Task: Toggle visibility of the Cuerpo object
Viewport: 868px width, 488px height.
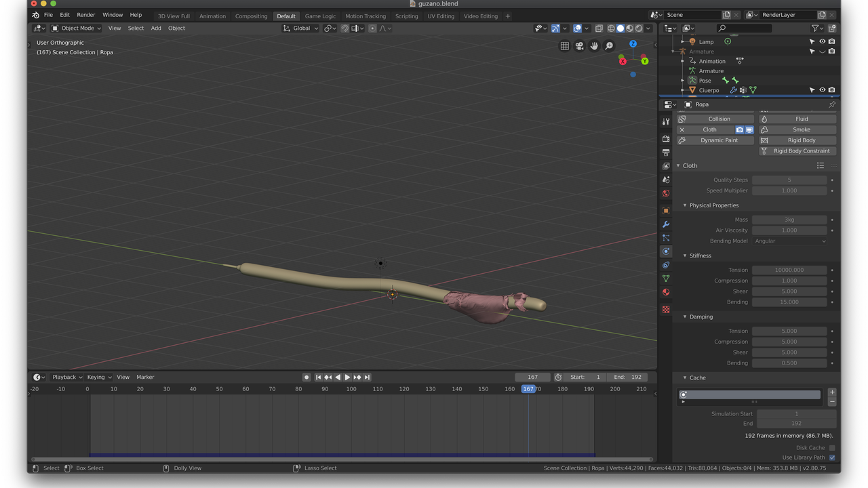Action: 822,89
